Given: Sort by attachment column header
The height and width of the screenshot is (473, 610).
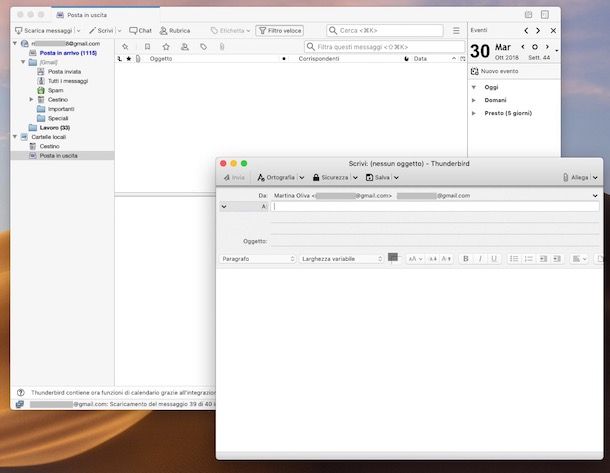Looking at the screenshot, I should pyautogui.click(x=138, y=59).
